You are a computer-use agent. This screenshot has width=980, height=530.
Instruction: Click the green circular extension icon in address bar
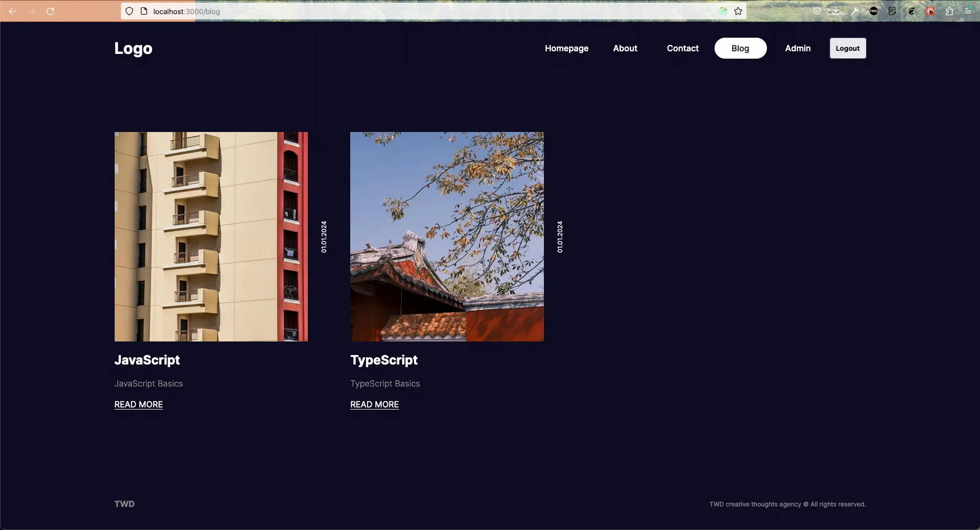pos(723,11)
